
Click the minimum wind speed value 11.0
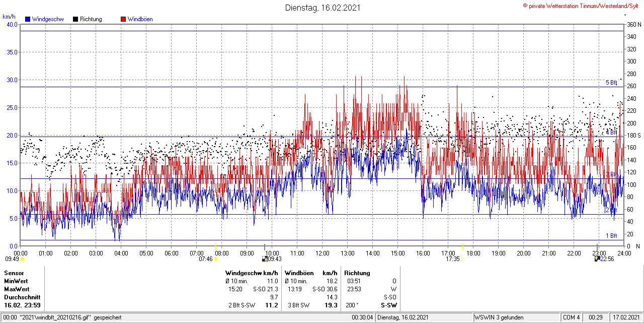(272, 281)
